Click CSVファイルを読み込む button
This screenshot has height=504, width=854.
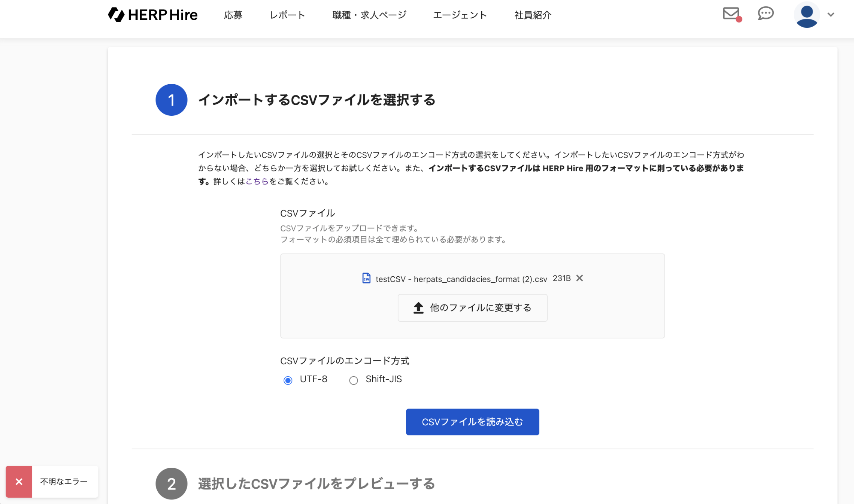tap(472, 422)
